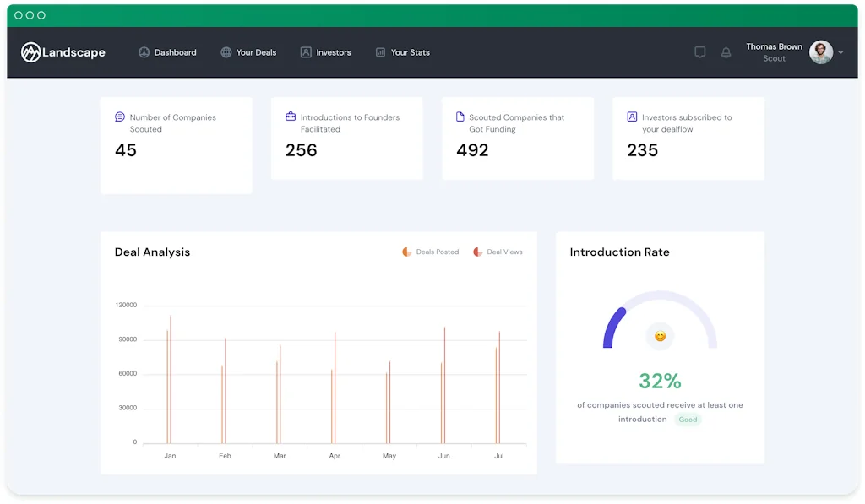
Task: Click the Deal Analysis chart title
Action: tap(152, 252)
